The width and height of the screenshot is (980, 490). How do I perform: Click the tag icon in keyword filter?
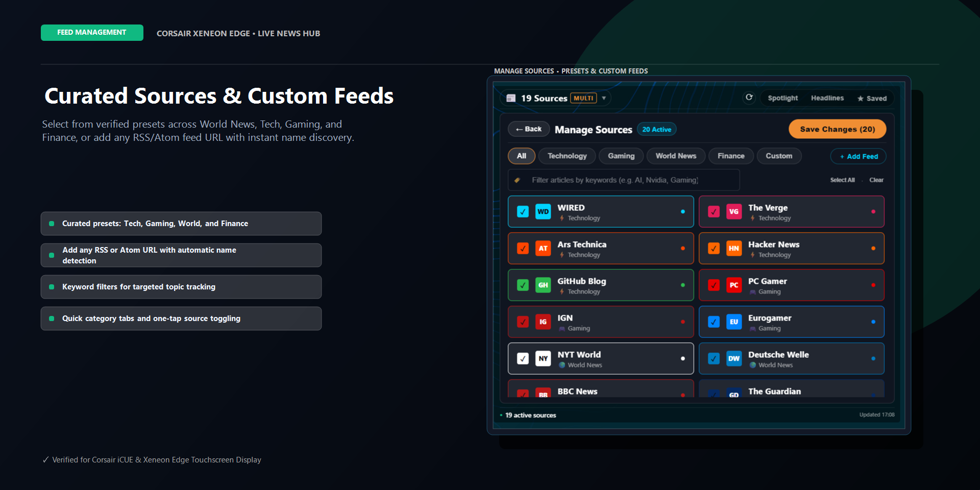coord(517,180)
